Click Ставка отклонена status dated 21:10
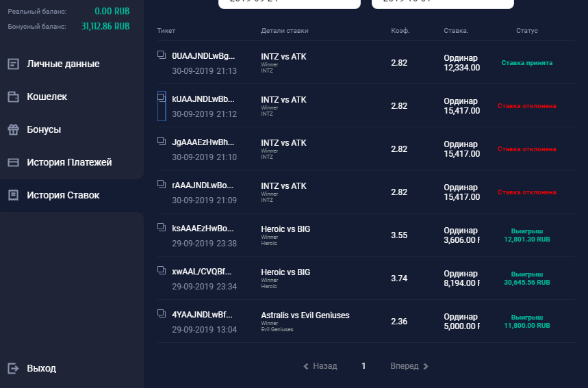 527,149
